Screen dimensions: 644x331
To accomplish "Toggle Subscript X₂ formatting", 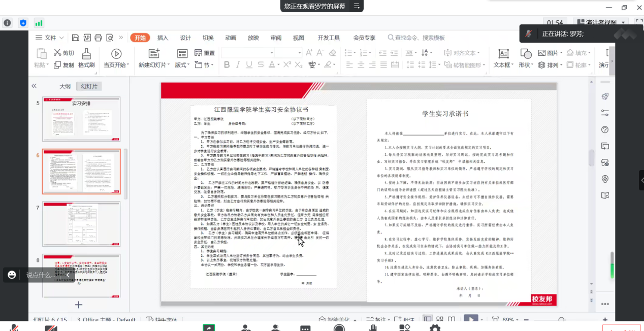I will 299,65.
